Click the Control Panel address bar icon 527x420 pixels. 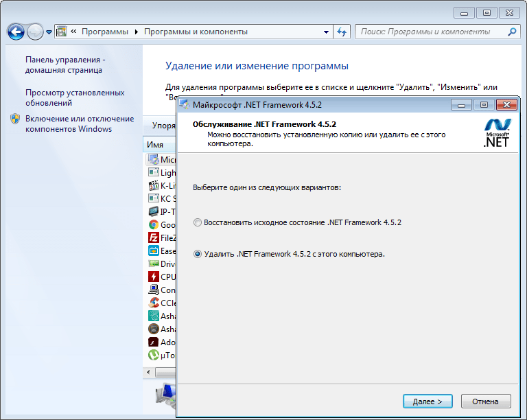pos(61,32)
